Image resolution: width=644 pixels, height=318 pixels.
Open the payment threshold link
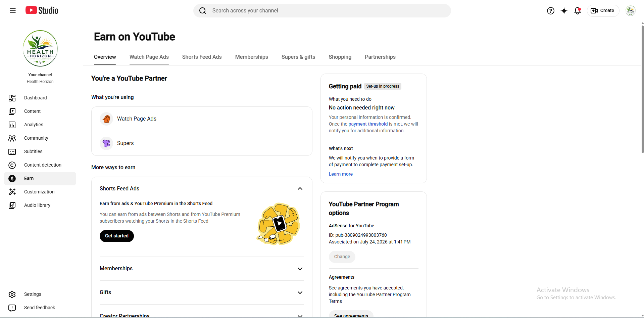click(x=368, y=124)
